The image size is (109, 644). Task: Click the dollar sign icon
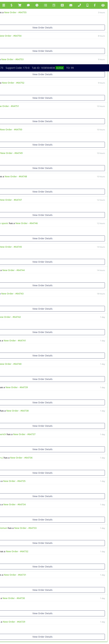(x=11, y=5)
